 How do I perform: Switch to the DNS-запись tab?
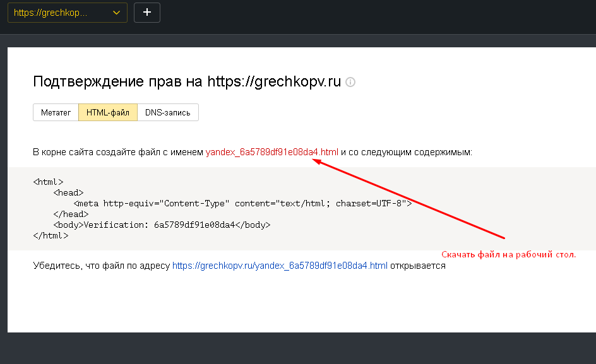click(x=167, y=112)
